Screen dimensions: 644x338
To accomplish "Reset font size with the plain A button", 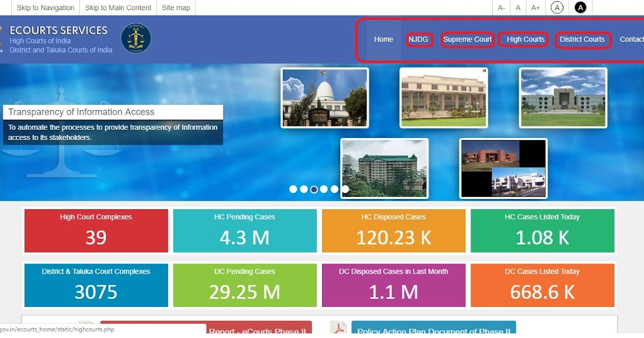I will click(518, 8).
